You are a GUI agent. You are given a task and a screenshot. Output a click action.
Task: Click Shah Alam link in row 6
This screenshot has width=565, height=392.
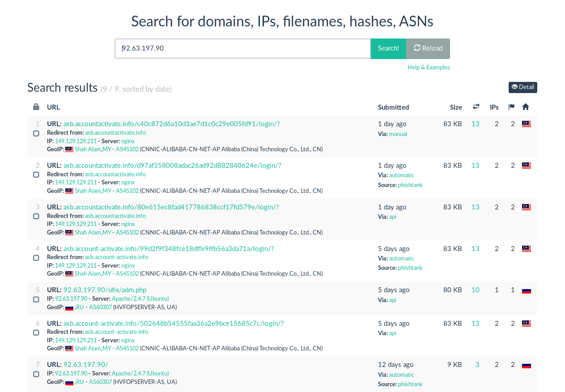(88, 349)
